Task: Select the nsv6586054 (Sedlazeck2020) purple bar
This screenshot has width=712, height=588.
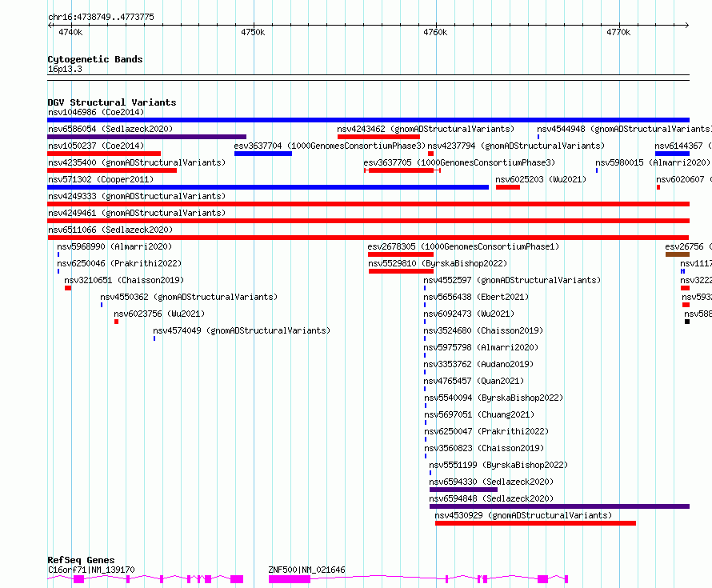Action: coord(146,137)
